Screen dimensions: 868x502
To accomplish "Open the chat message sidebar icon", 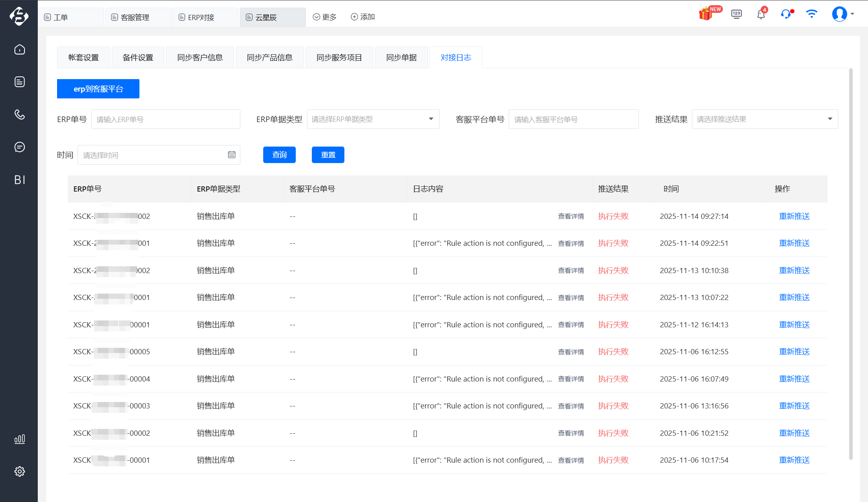I will [x=19, y=147].
